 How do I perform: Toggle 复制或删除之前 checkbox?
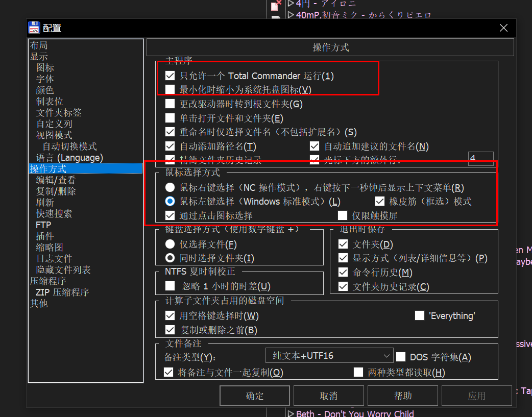click(x=170, y=330)
